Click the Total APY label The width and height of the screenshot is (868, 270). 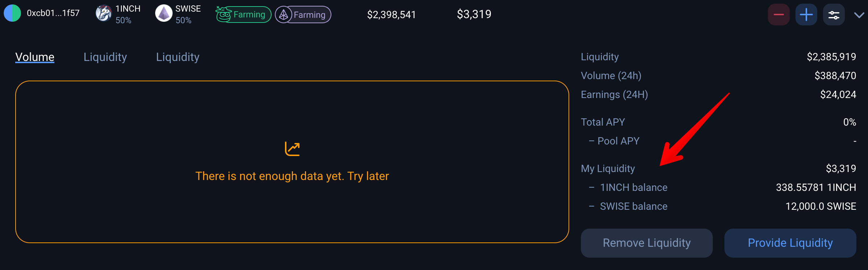tap(603, 122)
